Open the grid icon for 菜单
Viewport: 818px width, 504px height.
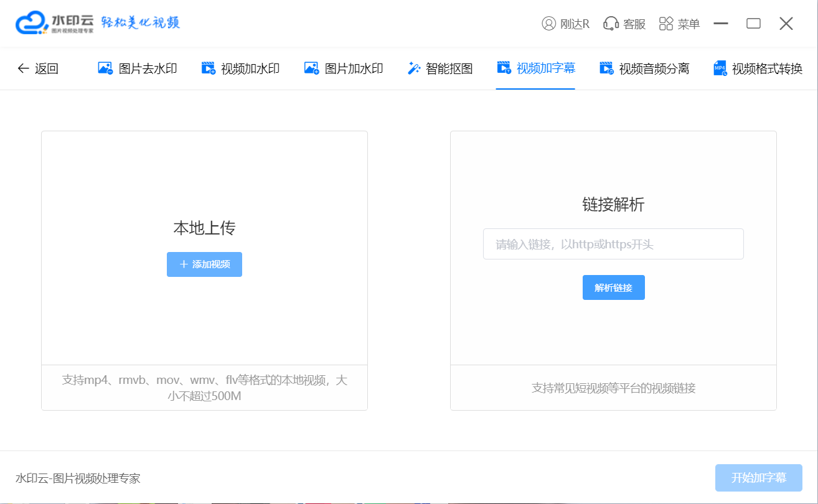point(666,24)
